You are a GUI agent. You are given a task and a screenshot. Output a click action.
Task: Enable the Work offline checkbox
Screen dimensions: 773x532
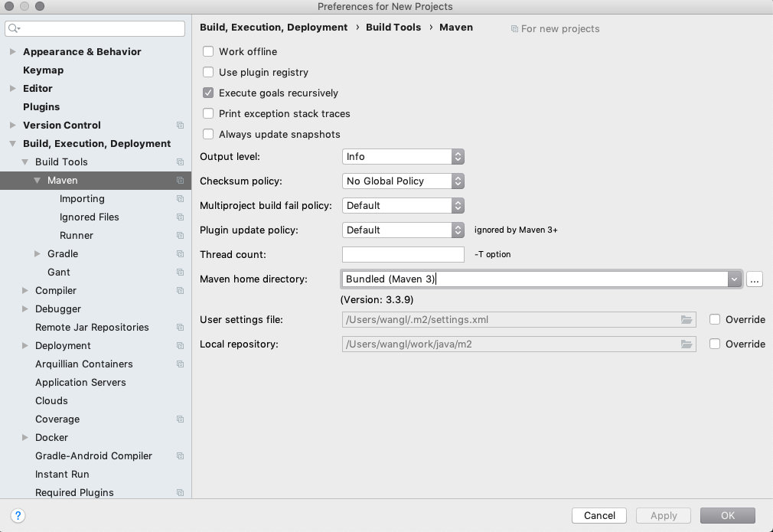(208, 52)
